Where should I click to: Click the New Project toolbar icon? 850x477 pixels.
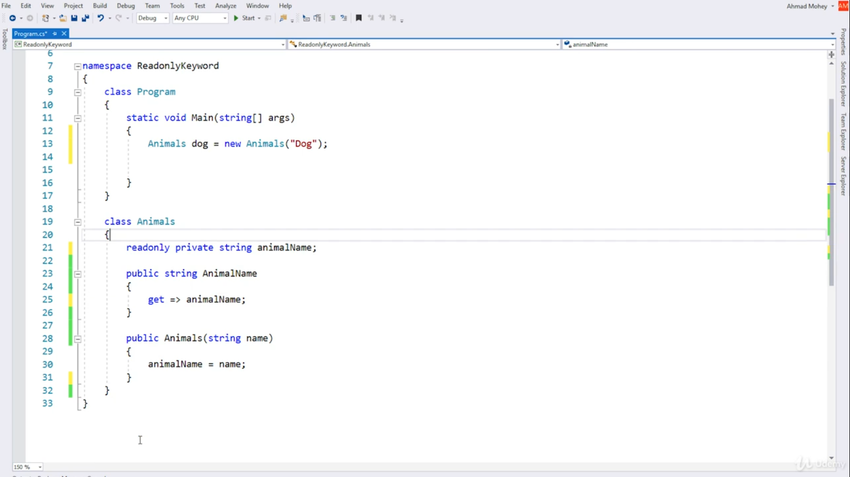46,18
